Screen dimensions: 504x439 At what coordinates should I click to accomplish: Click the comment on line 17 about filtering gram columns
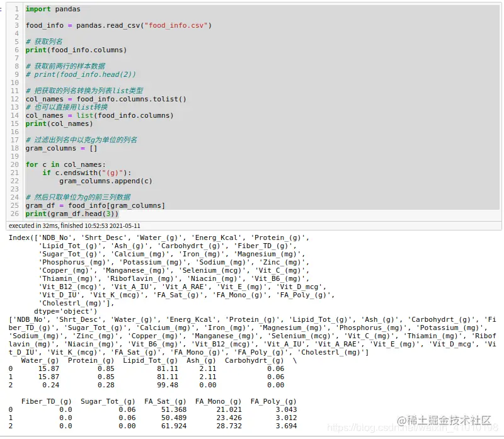(81, 140)
